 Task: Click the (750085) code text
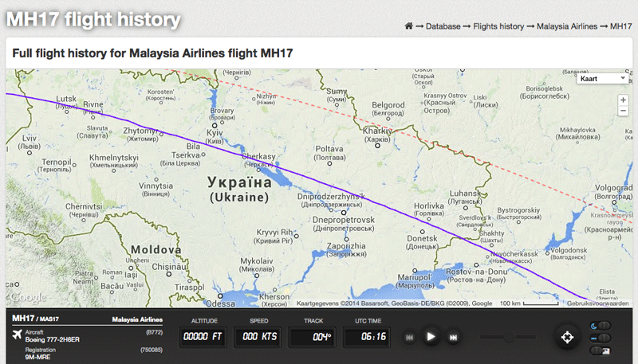click(152, 350)
